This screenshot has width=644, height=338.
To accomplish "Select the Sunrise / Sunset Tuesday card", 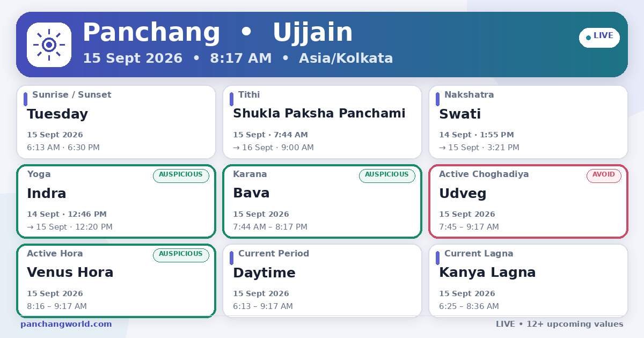I will [x=116, y=122].
